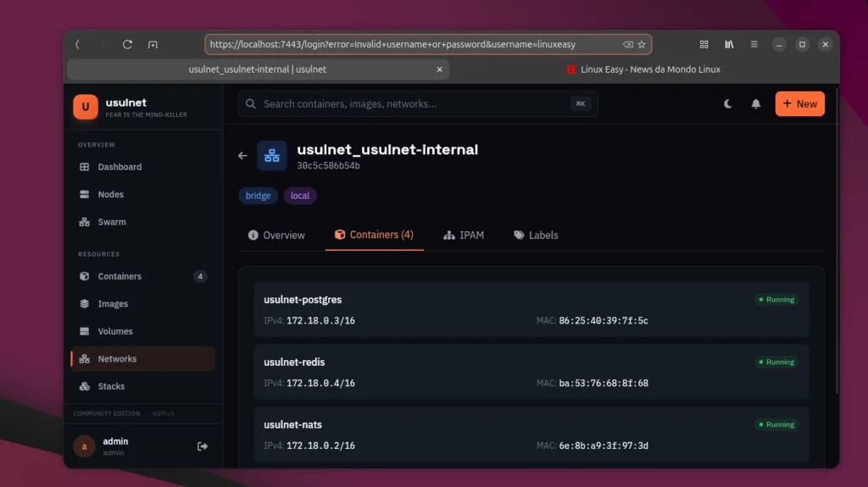The width and height of the screenshot is (868, 487).
Task: Open a new tab with the tab-plus icon
Action: tap(153, 44)
